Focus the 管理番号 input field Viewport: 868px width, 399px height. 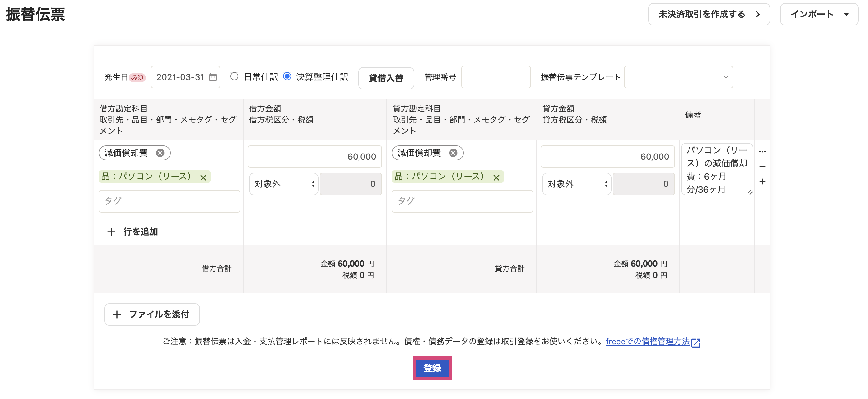click(496, 77)
